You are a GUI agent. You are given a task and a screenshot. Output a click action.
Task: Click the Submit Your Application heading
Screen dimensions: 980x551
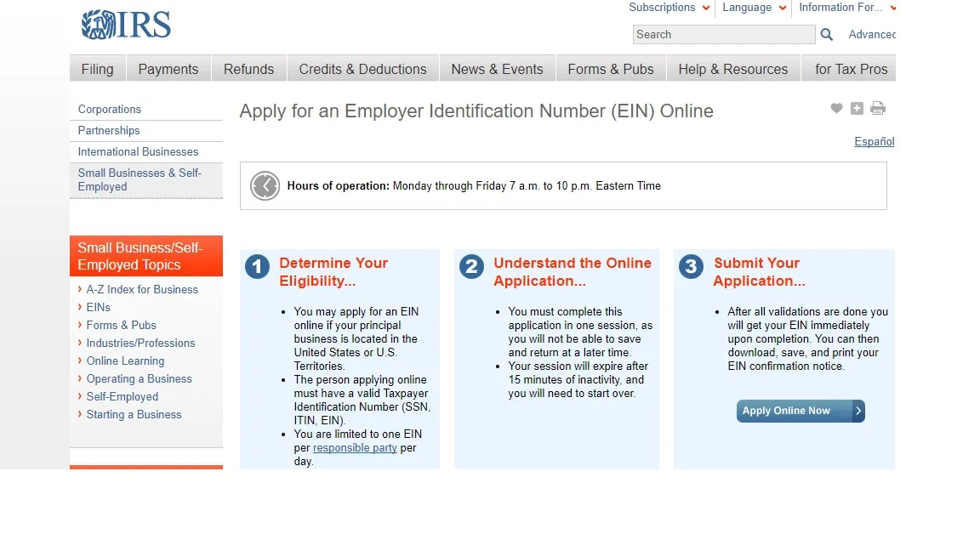(x=760, y=272)
